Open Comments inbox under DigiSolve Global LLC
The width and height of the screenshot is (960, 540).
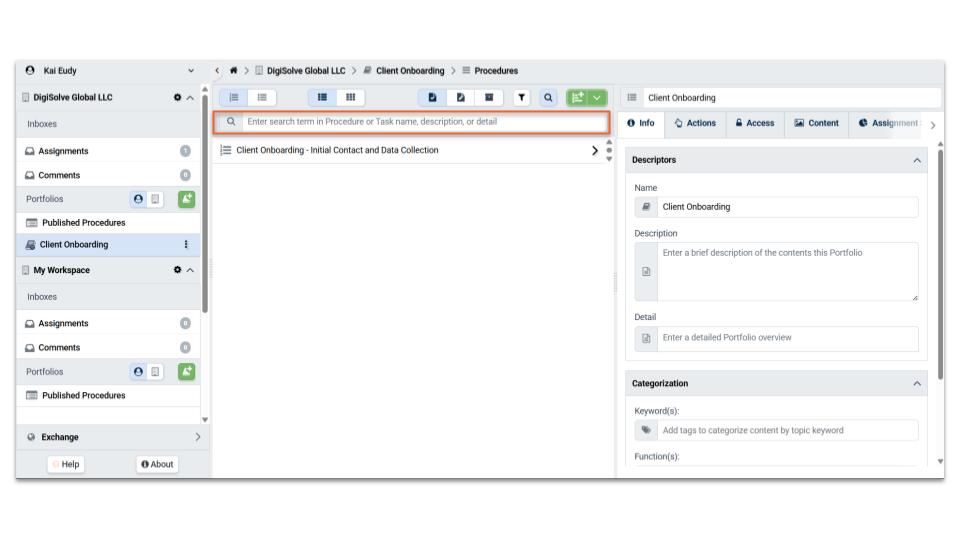pos(108,175)
